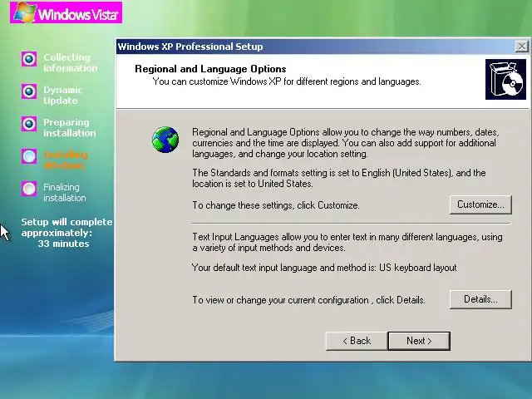Go to the Next > step
532x399 pixels.
[x=419, y=341]
